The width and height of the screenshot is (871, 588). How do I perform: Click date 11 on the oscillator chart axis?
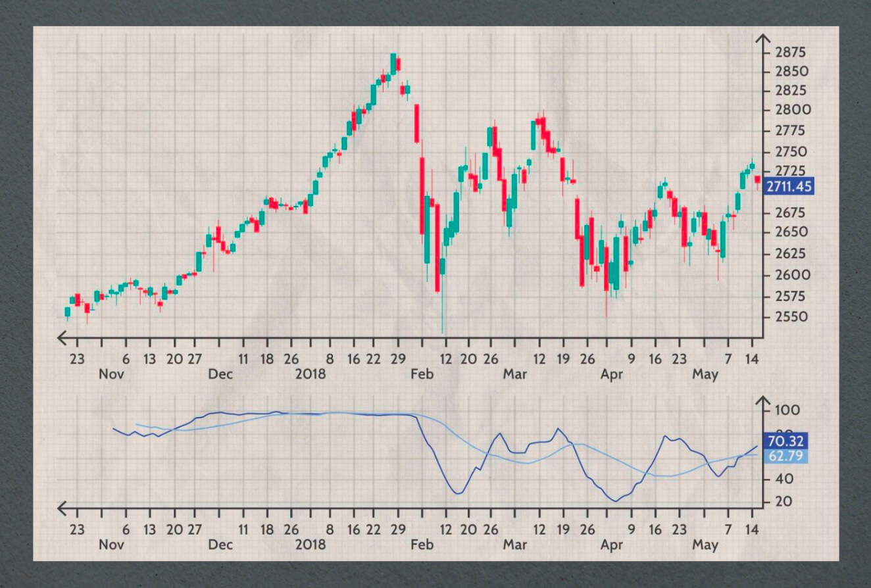coord(243,529)
